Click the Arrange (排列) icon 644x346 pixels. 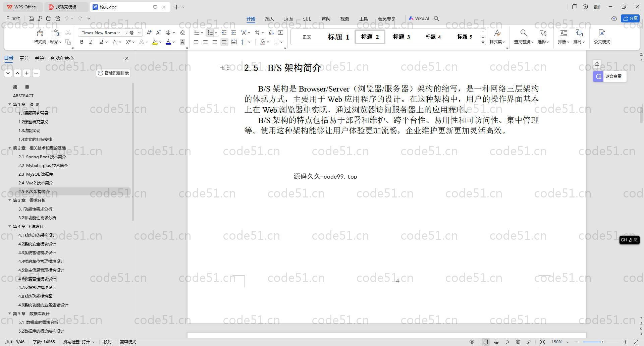click(x=579, y=33)
